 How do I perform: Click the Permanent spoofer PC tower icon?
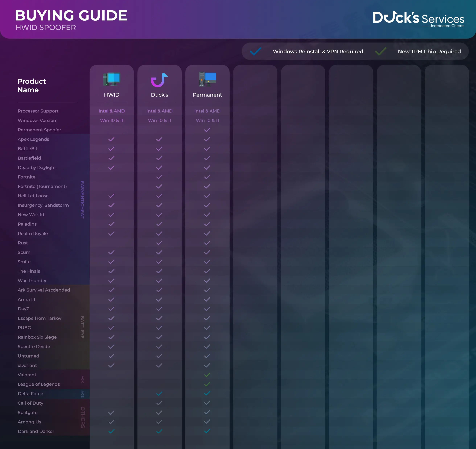pos(207,79)
